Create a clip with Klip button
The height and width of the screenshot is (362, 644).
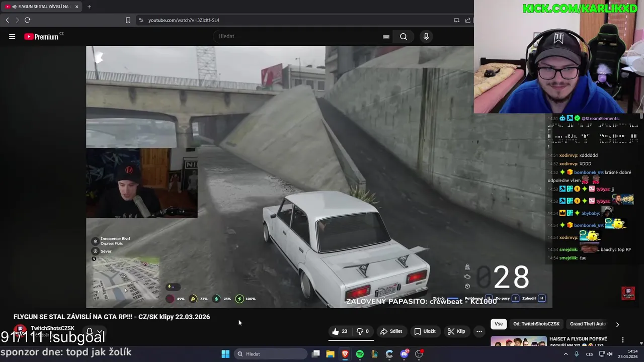(x=456, y=331)
